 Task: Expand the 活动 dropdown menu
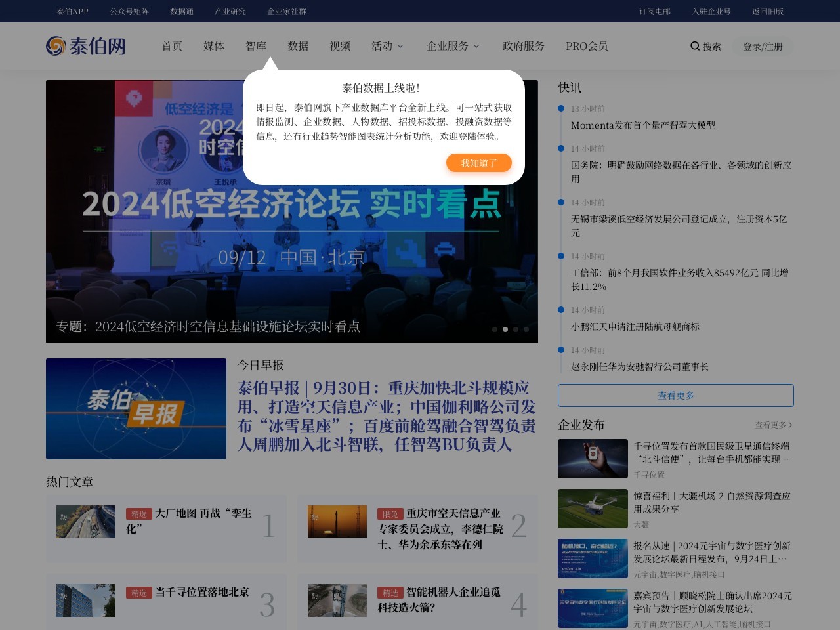coord(387,46)
